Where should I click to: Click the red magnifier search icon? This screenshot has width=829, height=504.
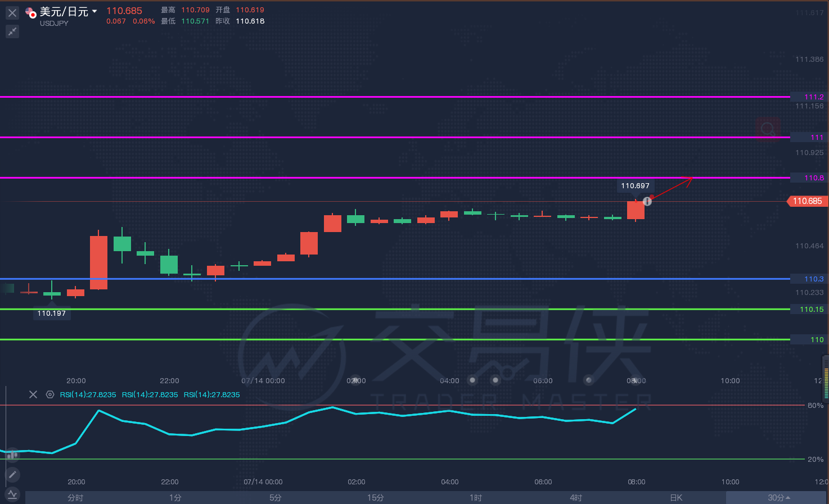pos(768,129)
